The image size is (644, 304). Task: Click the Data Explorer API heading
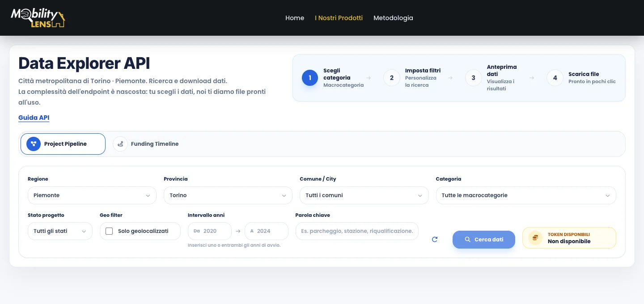84,63
